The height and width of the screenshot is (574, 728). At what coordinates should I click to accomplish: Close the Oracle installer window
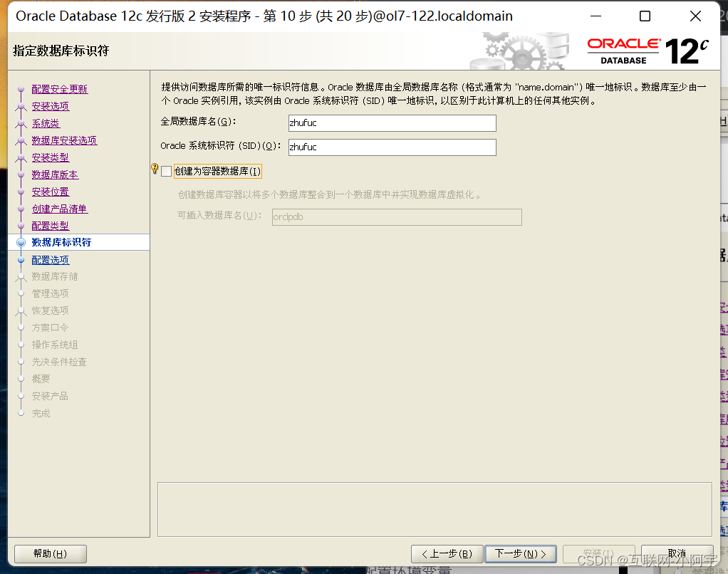click(x=695, y=16)
